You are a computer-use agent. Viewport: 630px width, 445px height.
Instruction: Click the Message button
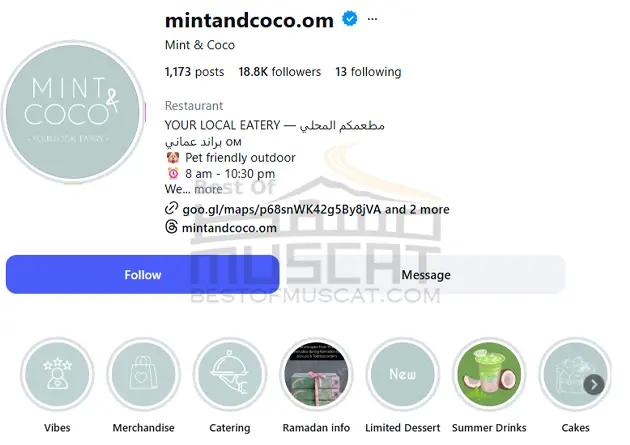pyautogui.click(x=426, y=275)
